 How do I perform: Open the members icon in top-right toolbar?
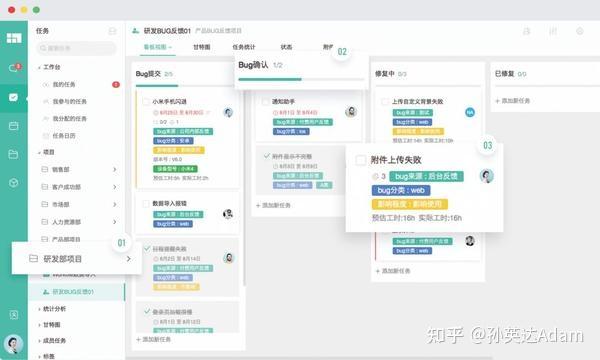[x=527, y=31]
